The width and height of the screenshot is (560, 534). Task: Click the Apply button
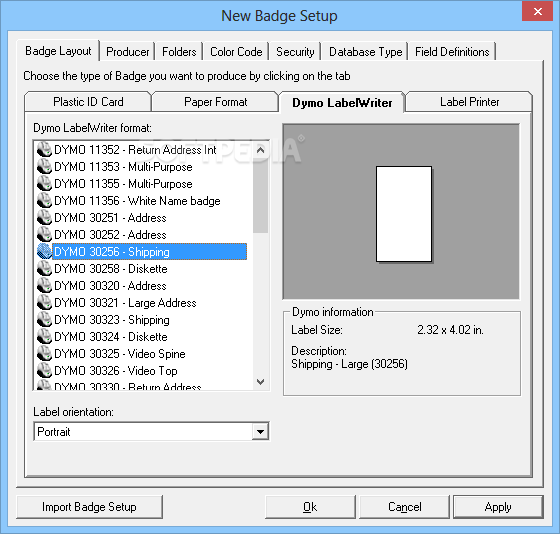498,507
